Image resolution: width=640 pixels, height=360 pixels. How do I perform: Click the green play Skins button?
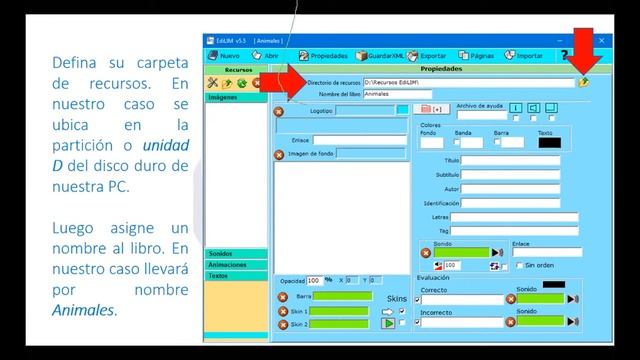388,323
